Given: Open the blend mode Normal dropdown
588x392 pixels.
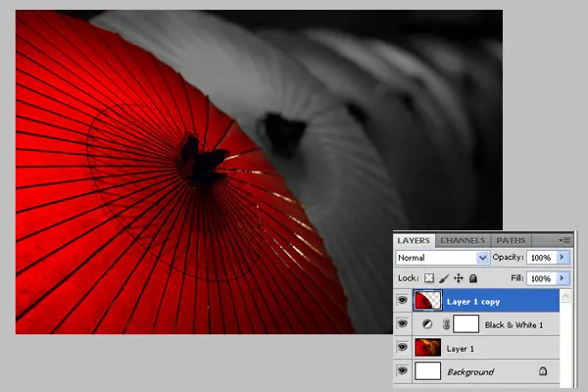Looking at the screenshot, I should coord(443,258).
